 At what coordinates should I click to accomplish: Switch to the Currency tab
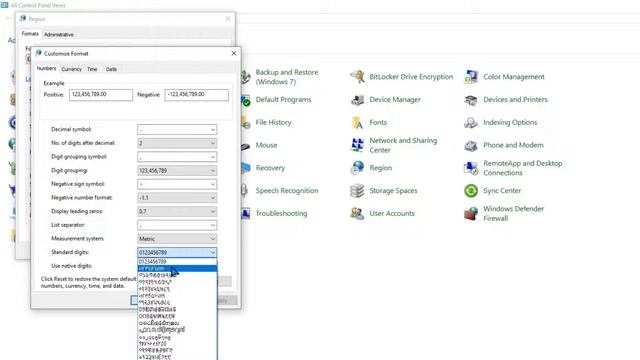coord(71,69)
